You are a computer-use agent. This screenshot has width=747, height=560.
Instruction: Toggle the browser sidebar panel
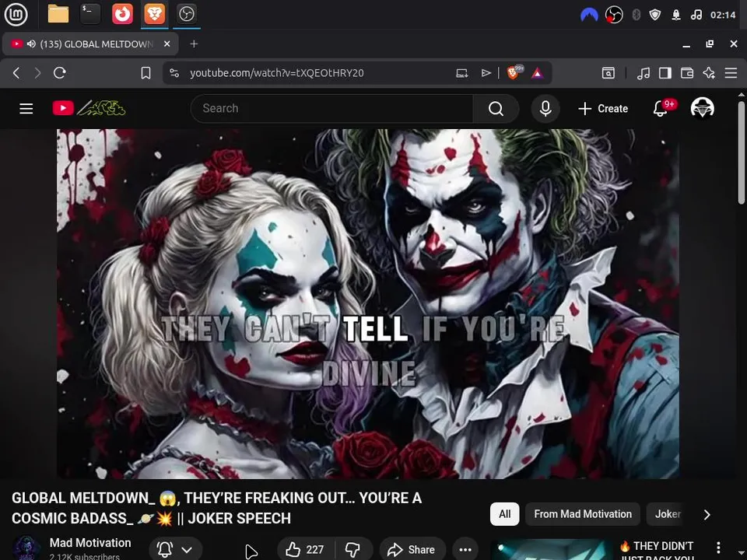[665, 73]
